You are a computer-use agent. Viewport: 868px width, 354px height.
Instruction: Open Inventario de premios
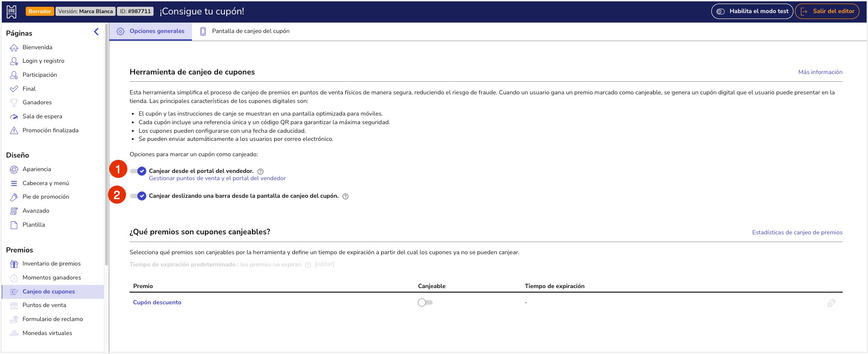tap(51, 264)
